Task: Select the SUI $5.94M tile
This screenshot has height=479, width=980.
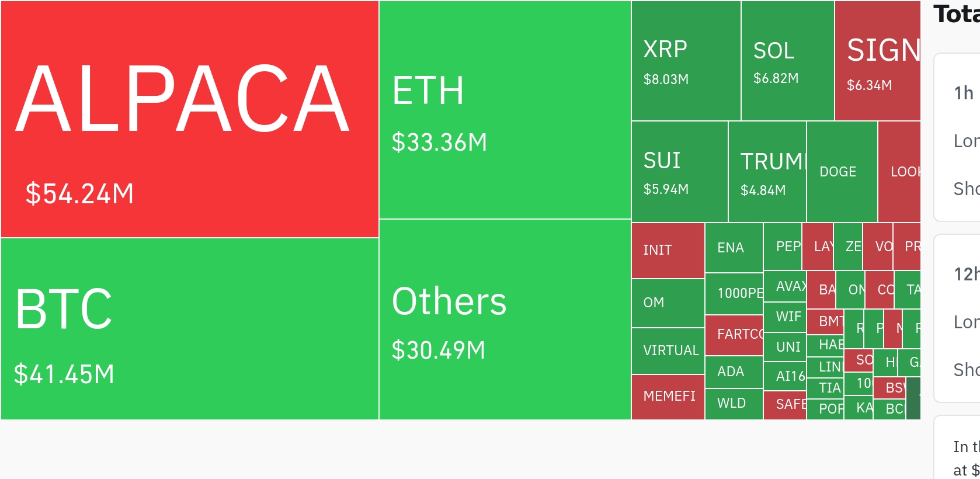Action: coord(679,172)
